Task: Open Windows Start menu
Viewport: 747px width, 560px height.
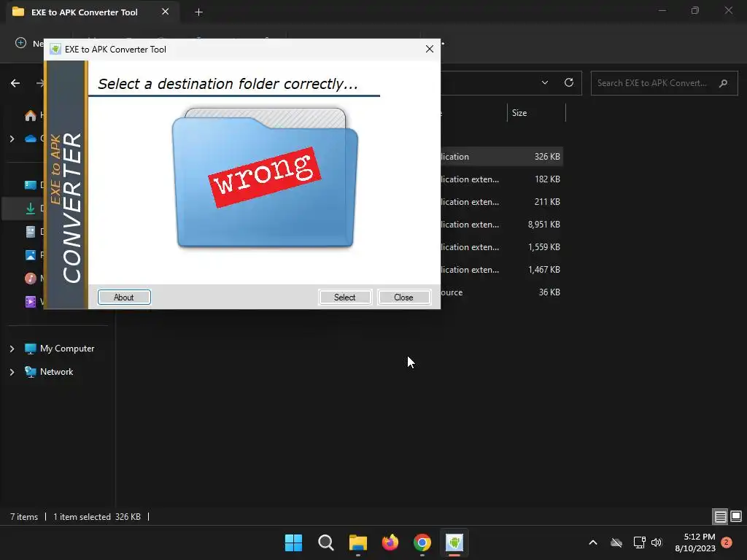Action: [293, 542]
